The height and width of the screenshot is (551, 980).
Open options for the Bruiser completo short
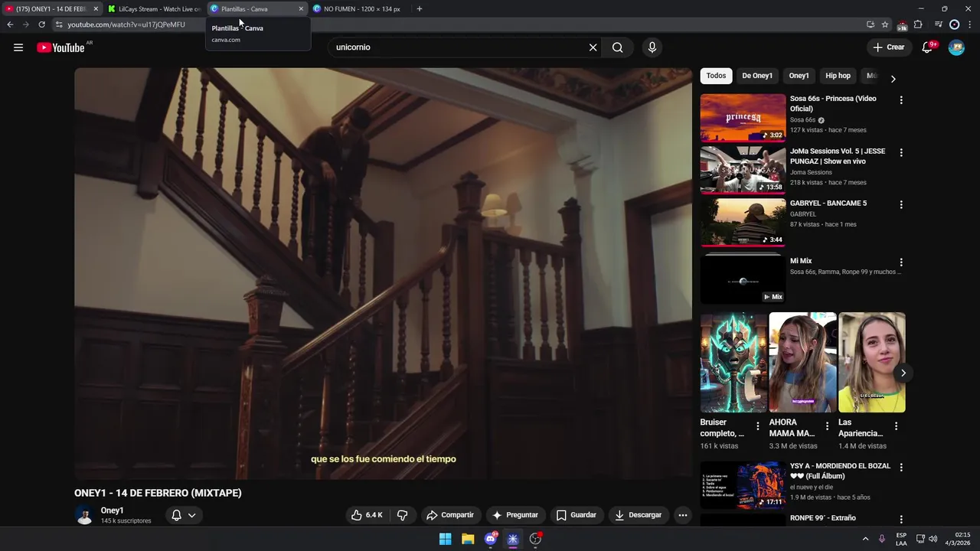pos(758,426)
